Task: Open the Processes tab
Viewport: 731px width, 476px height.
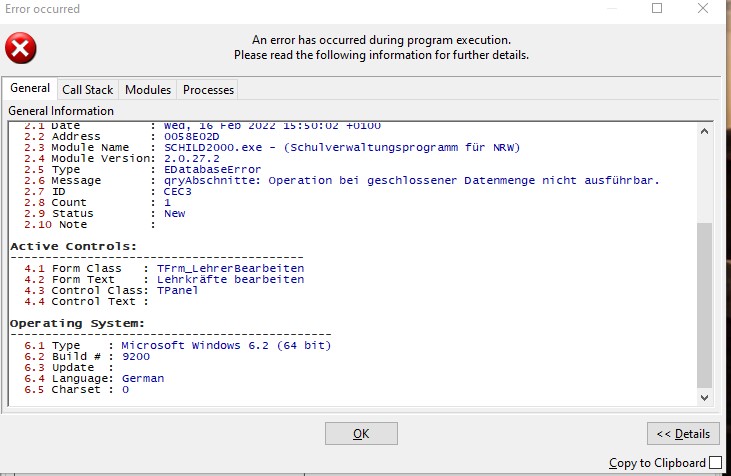Action: [x=208, y=90]
